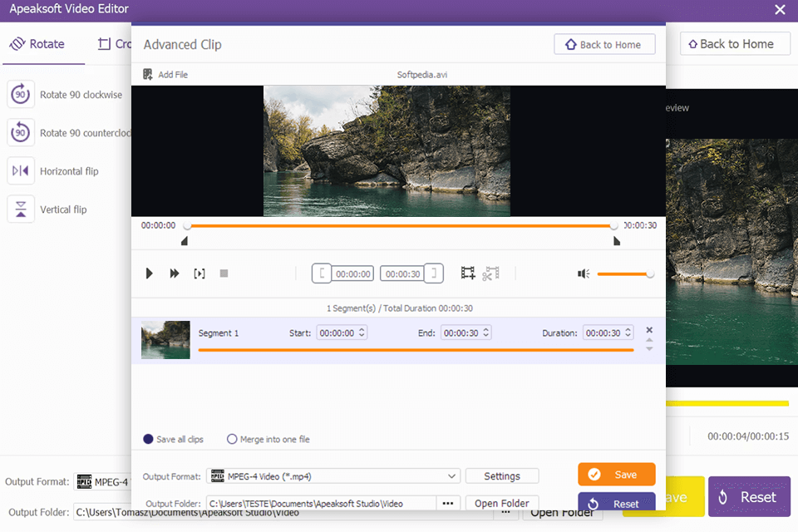Mute the audio via speaker icon

pyautogui.click(x=584, y=273)
